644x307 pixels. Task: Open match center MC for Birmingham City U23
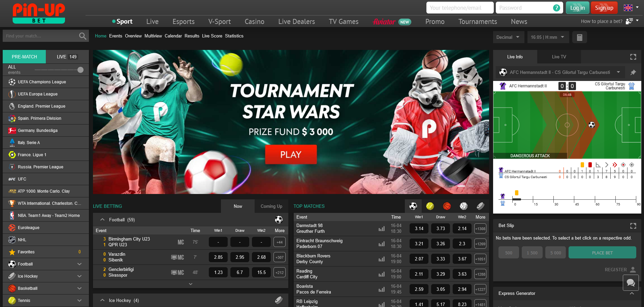[181, 242]
